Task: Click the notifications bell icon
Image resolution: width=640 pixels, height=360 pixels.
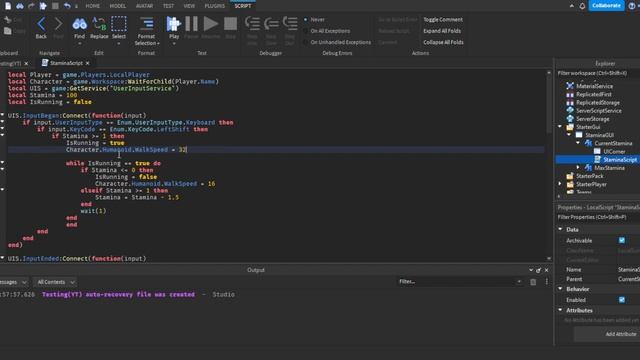Action: click(582, 6)
